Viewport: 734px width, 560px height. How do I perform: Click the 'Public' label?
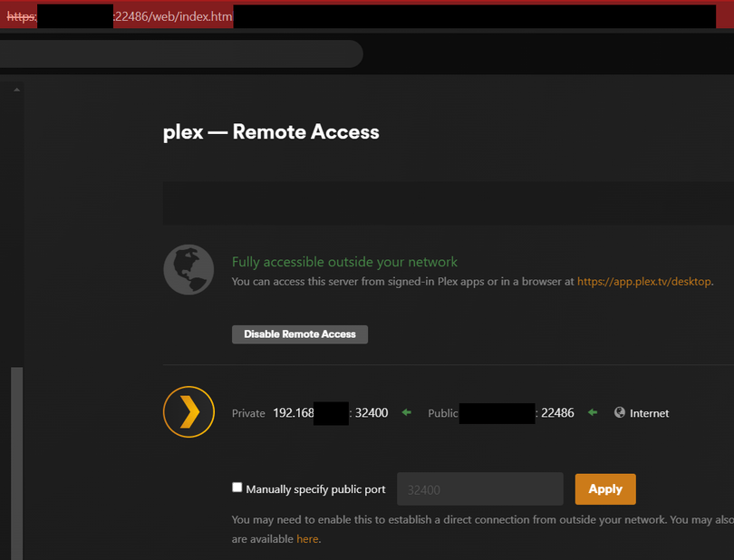(x=442, y=413)
